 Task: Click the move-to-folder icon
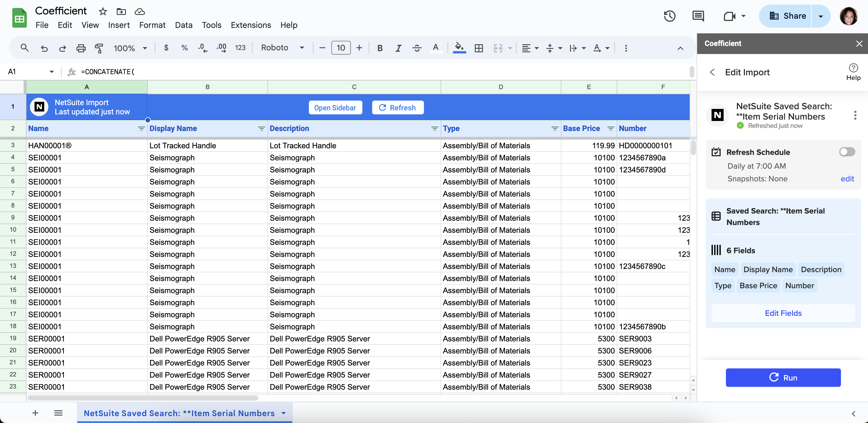(x=121, y=11)
